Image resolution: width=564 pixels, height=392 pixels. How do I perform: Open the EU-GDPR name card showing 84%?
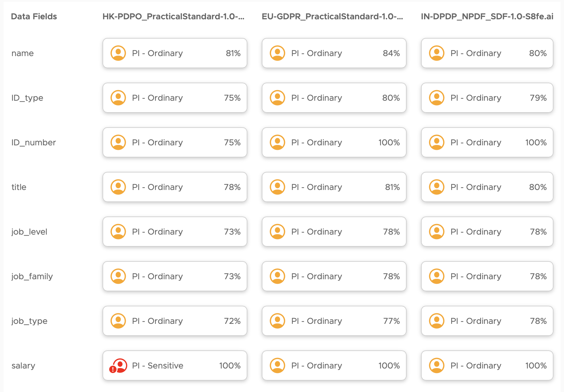(334, 53)
